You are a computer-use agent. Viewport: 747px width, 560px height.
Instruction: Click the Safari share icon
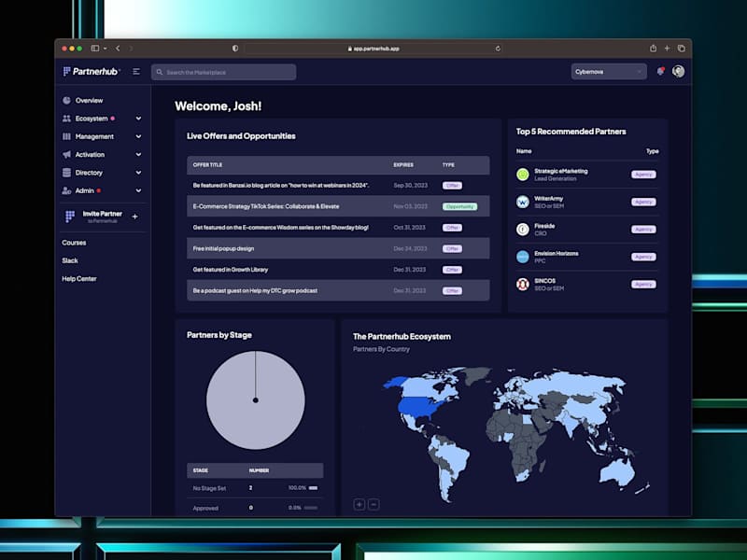pyautogui.click(x=653, y=49)
